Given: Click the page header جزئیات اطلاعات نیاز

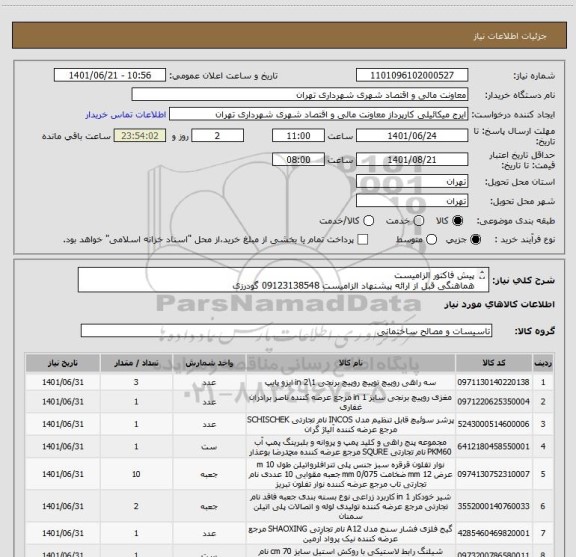Looking at the screenshot, I should pos(510,36).
